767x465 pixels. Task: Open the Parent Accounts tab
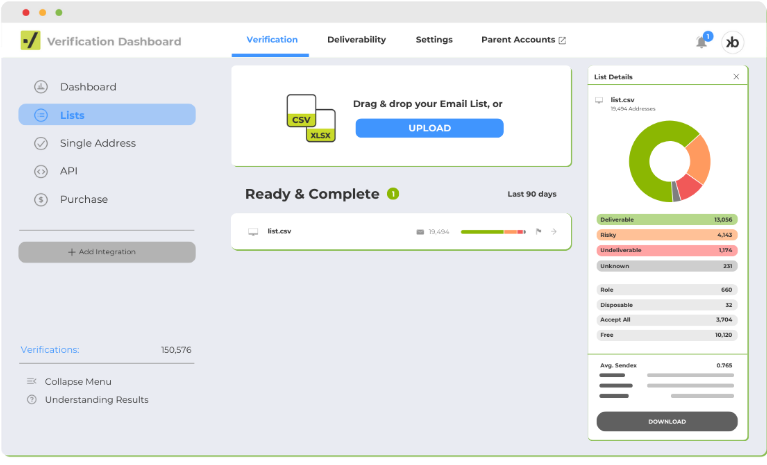point(518,40)
